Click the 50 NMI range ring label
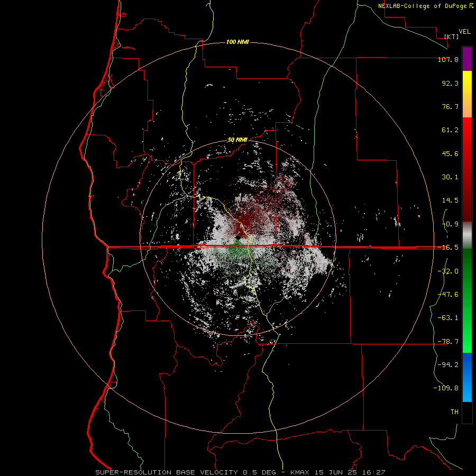 pyautogui.click(x=237, y=140)
